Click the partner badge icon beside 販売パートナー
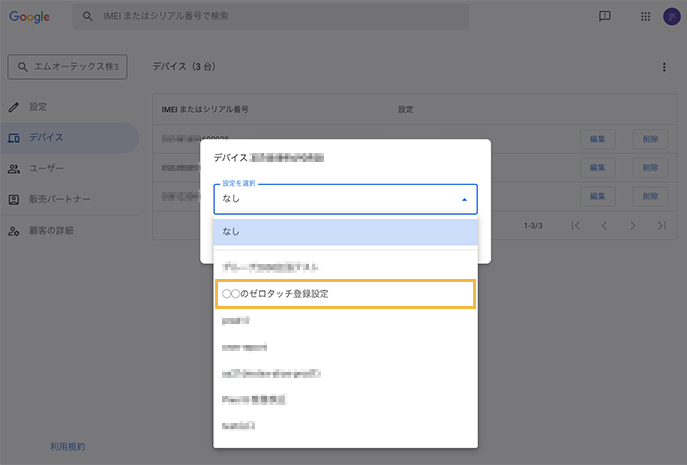The width and height of the screenshot is (687, 465). tap(14, 200)
